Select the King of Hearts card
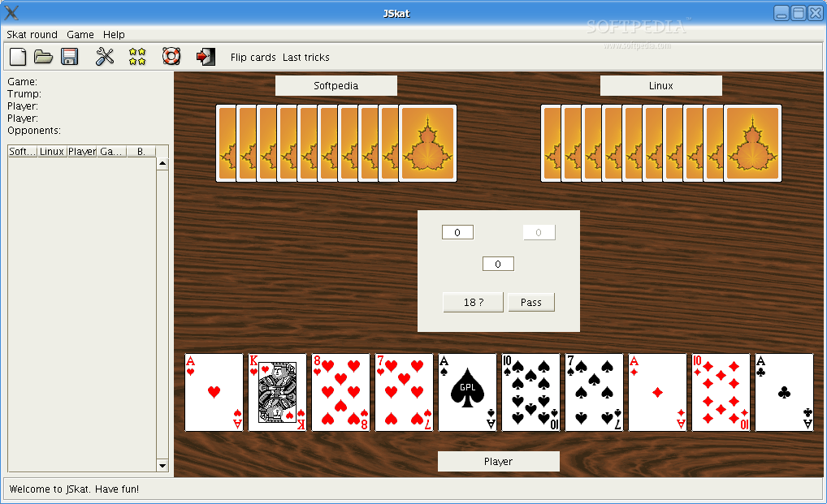Screen dimensions: 827x504 (277, 392)
